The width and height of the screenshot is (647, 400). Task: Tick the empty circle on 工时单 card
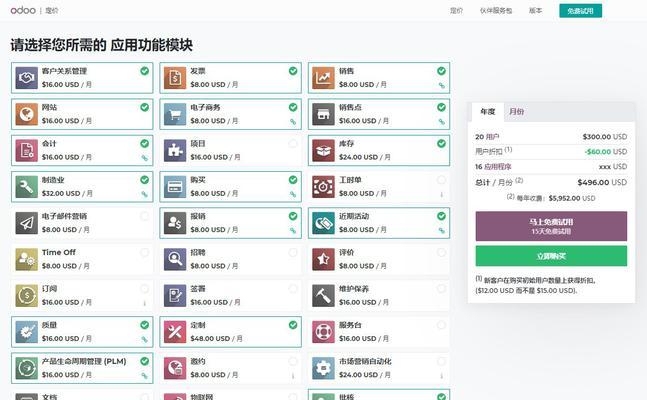442,180
